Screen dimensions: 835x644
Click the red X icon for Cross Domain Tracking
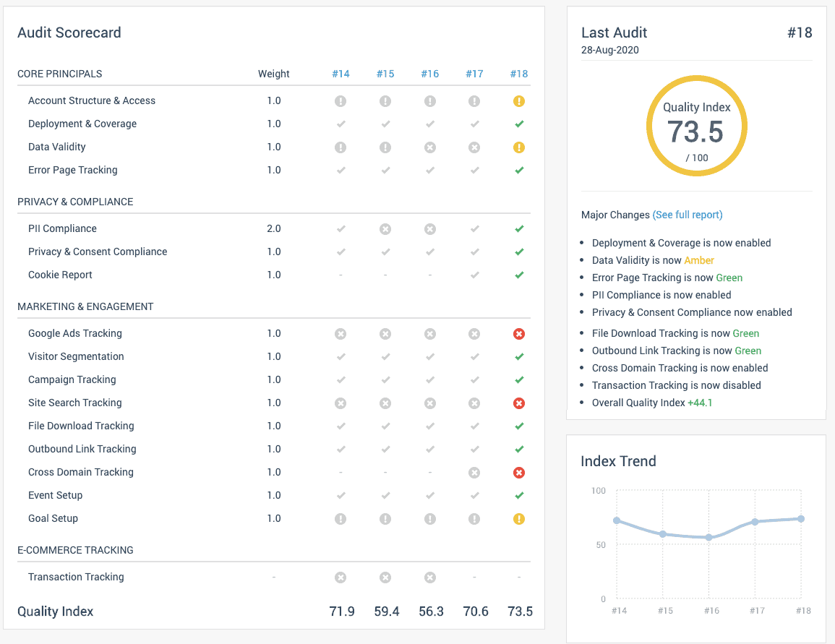pos(519,473)
